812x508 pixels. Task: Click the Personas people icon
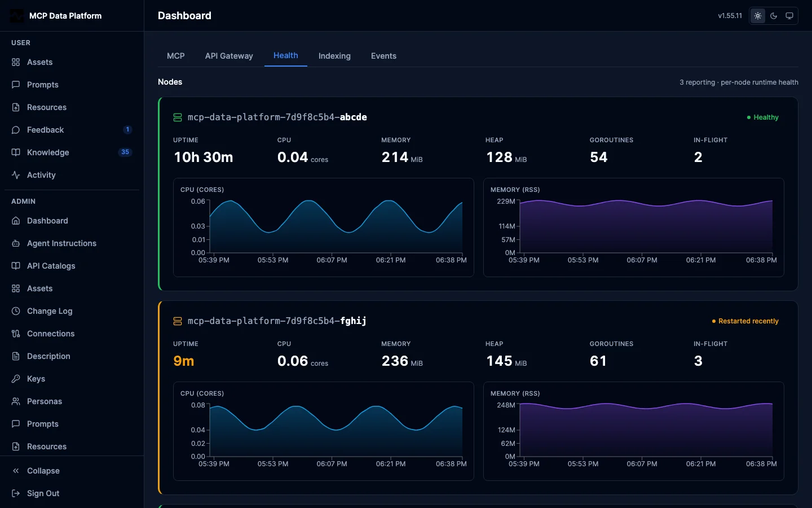pos(16,401)
